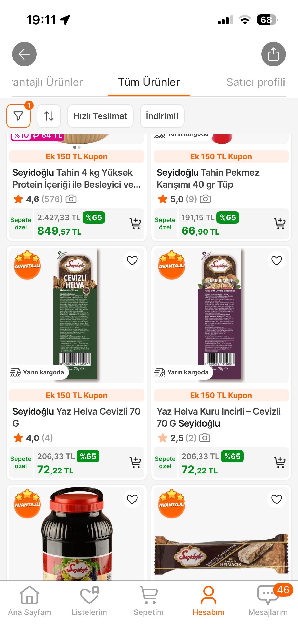Open Mesajlarım with 46 unread
The width and height of the screenshot is (298, 644).
click(268, 601)
